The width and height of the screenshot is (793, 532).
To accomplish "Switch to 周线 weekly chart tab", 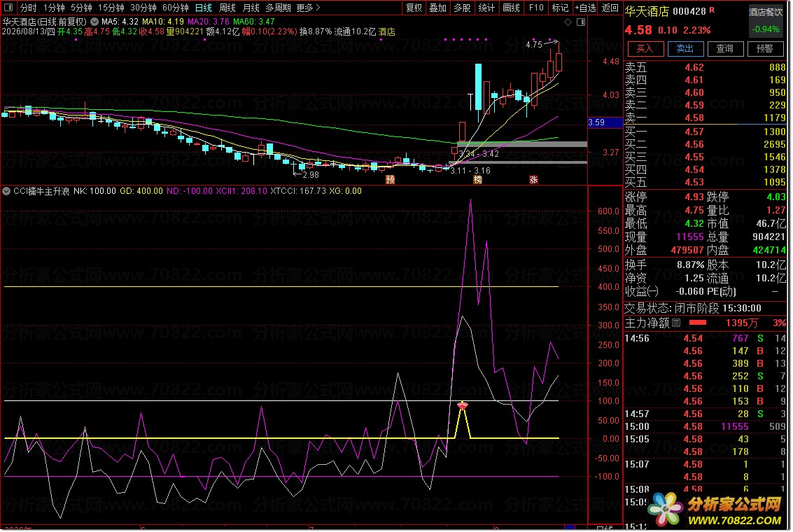I will pyautogui.click(x=227, y=8).
